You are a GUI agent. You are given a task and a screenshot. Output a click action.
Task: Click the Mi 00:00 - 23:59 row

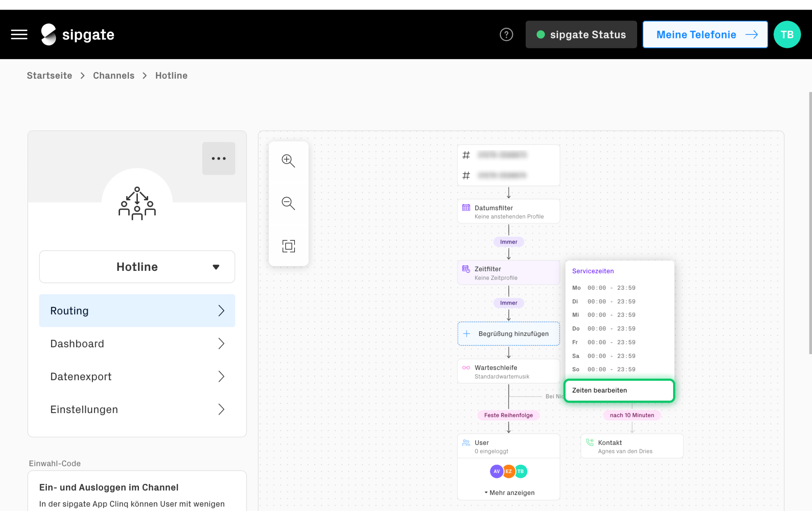click(604, 315)
